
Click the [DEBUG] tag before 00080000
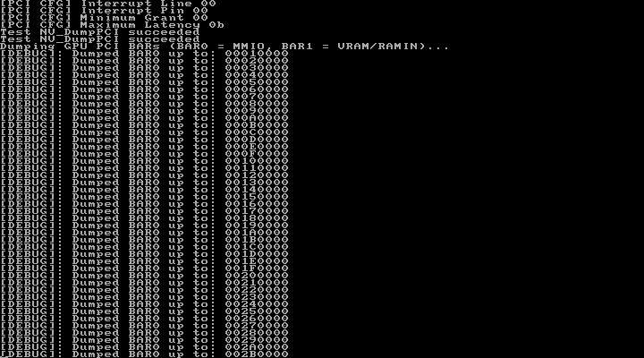click(28, 104)
